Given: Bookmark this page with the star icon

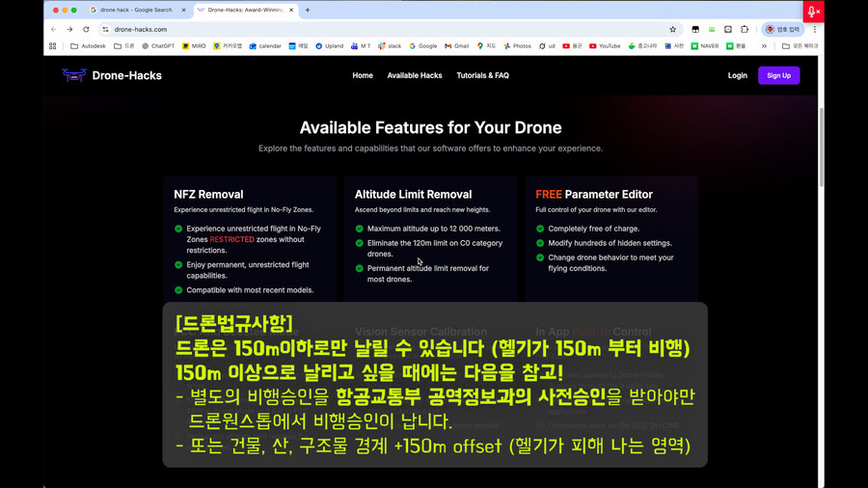Looking at the screenshot, I should pyautogui.click(x=672, y=29).
